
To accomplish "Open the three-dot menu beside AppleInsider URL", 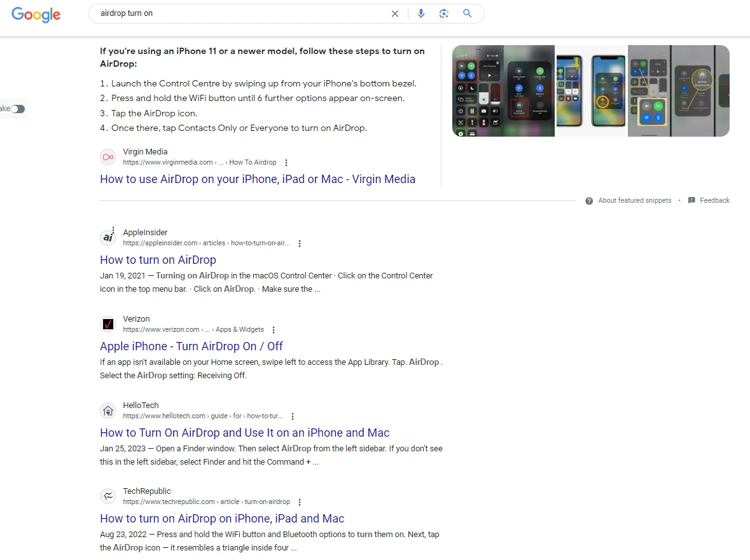I will 300,243.
